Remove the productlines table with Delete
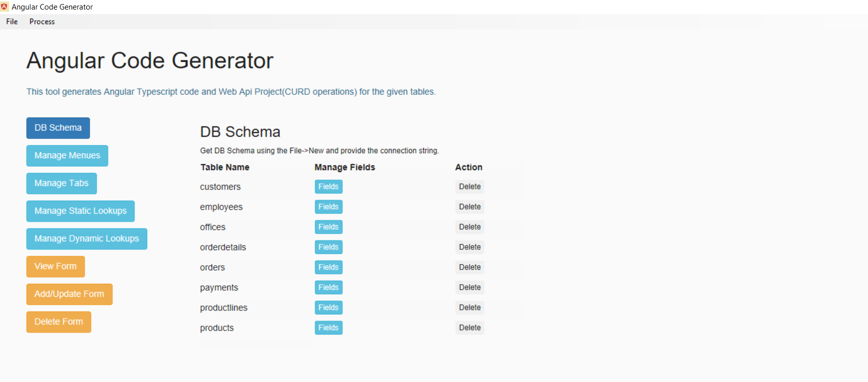868x382 pixels. pyautogui.click(x=470, y=308)
